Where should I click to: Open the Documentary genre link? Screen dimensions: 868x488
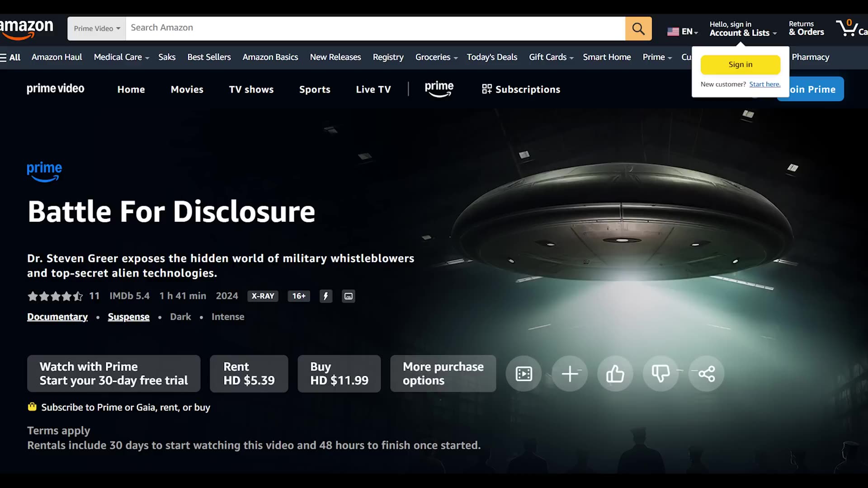point(57,316)
